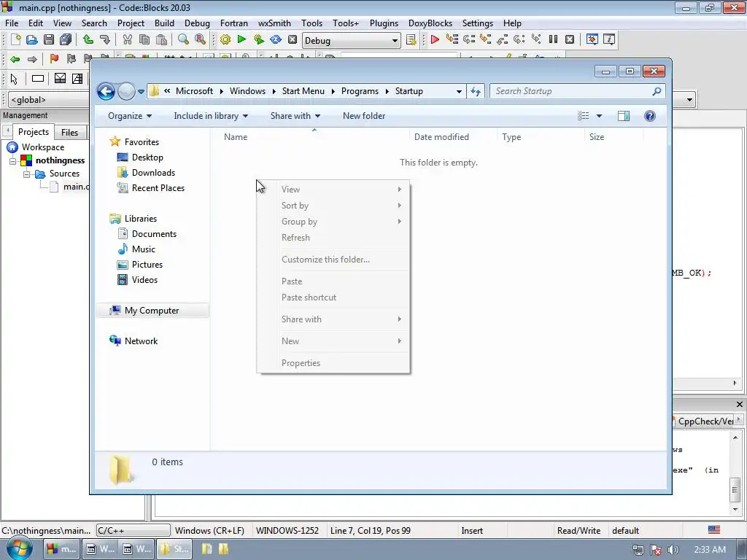Click the New folder button
Viewport: 747px width, 560px height.
pos(364,116)
